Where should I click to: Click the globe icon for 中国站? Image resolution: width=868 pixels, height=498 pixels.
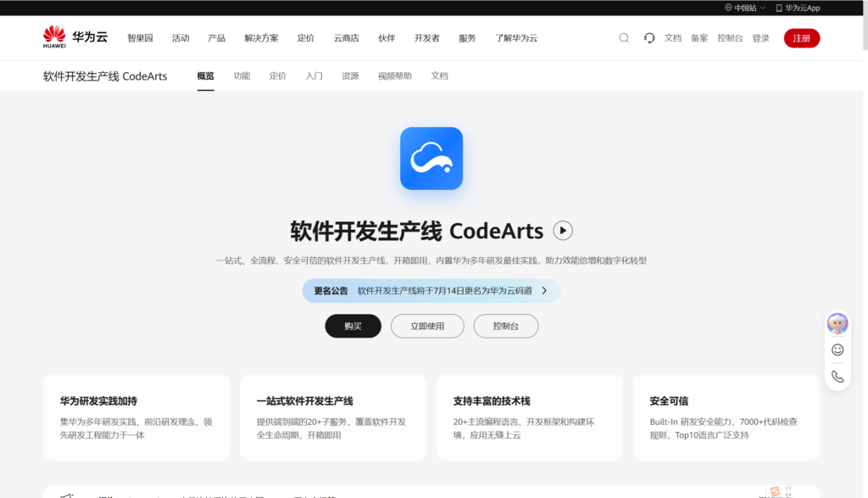pos(728,8)
